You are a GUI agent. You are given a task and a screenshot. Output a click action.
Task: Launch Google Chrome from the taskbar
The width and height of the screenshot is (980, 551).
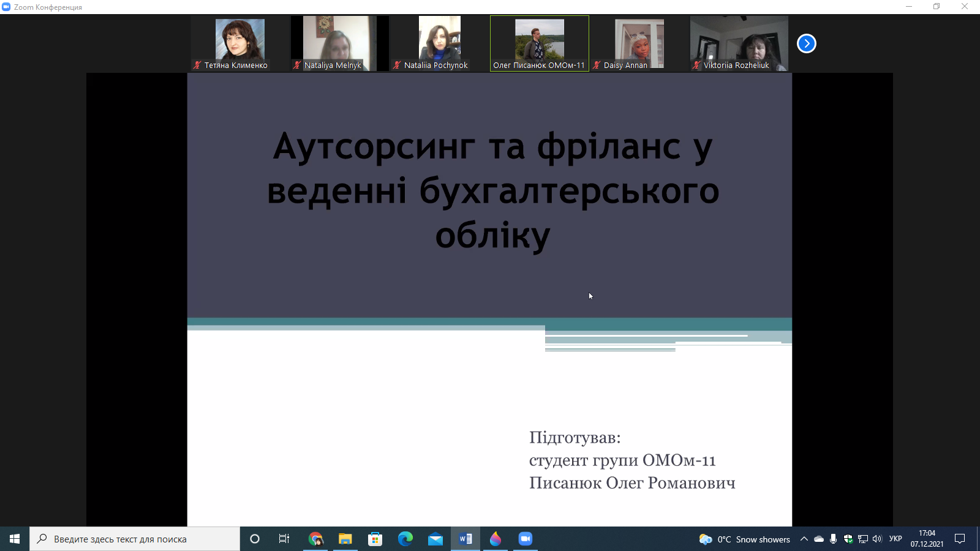tap(315, 539)
